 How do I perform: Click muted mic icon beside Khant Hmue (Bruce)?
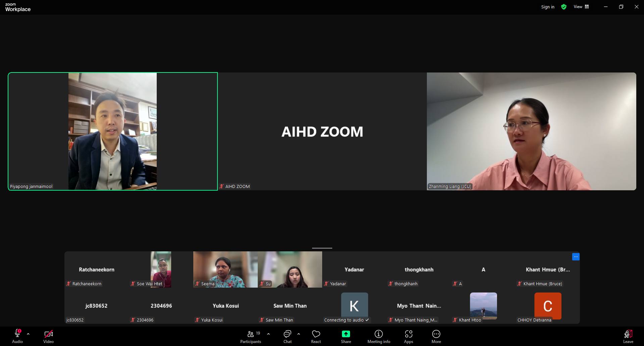point(519,284)
